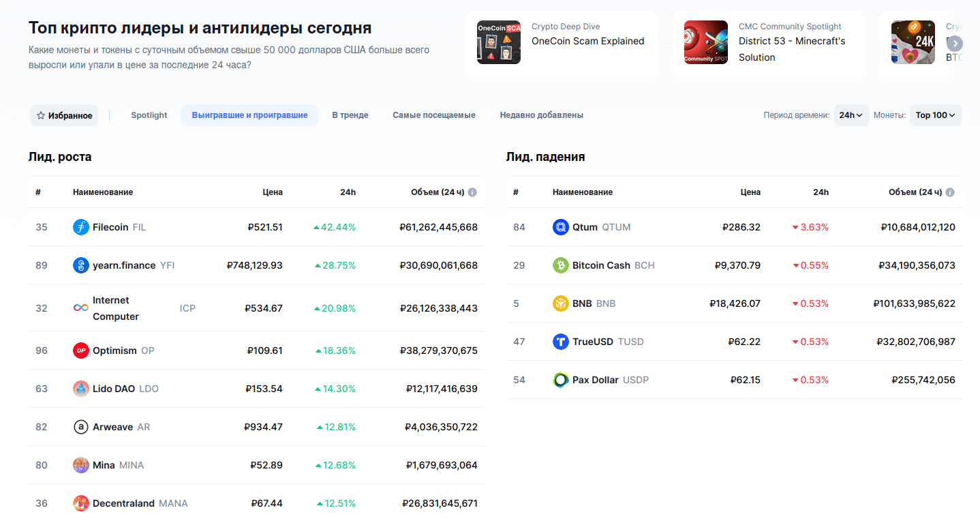
Task: Click the green Bitcoin Cash logo
Action: coord(560,265)
